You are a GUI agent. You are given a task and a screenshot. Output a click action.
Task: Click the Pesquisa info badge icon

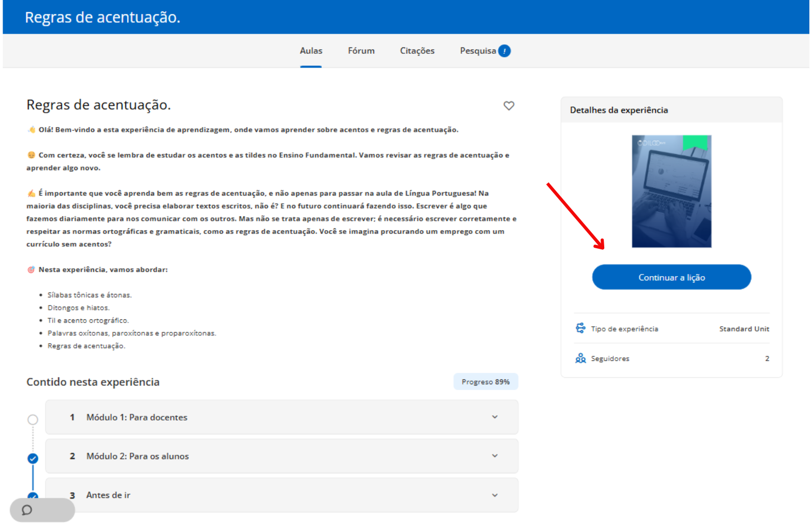click(505, 51)
